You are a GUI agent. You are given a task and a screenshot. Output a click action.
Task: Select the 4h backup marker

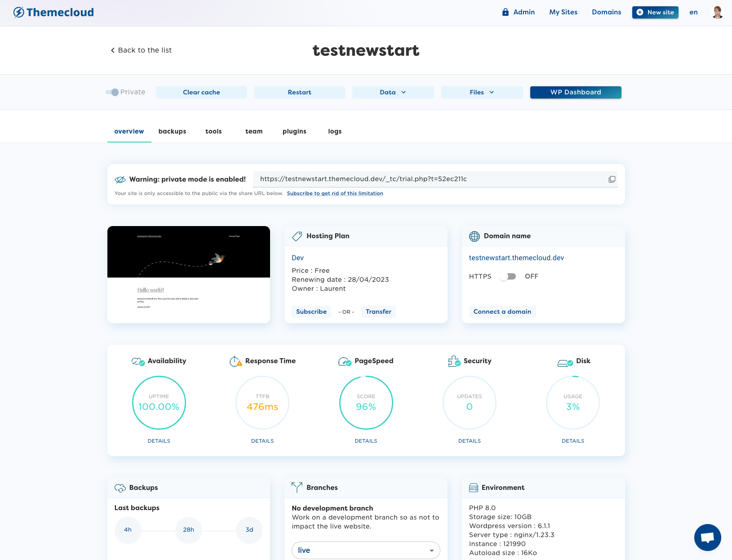pyautogui.click(x=128, y=530)
